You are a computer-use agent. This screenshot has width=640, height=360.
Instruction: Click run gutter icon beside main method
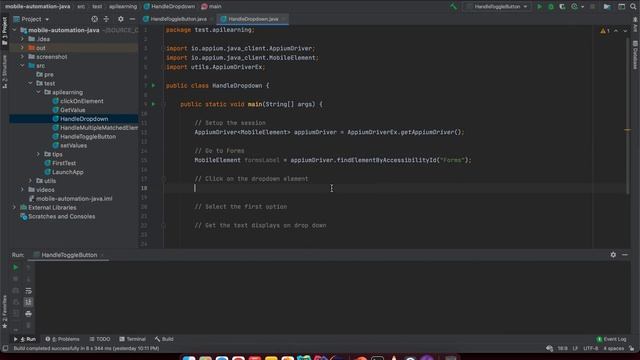[x=153, y=104]
